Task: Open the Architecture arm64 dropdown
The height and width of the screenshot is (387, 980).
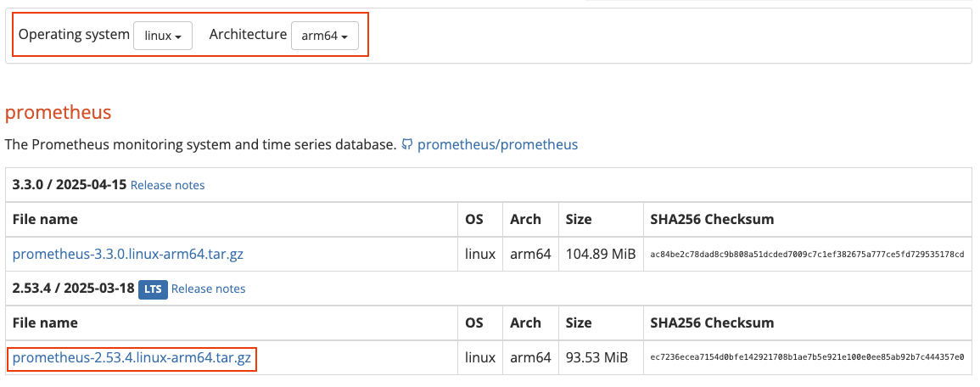Action: [x=324, y=36]
